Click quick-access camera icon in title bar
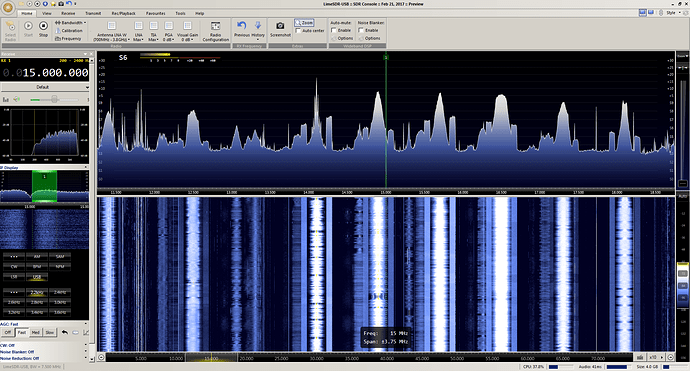Image resolution: width=690 pixels, height=371 pixels. (x=61, y=4)
